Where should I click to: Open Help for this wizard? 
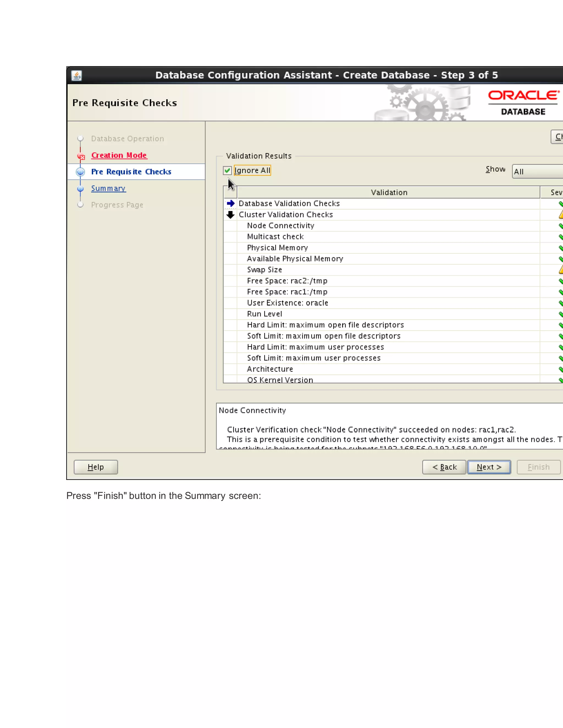[x=96, y=467]
